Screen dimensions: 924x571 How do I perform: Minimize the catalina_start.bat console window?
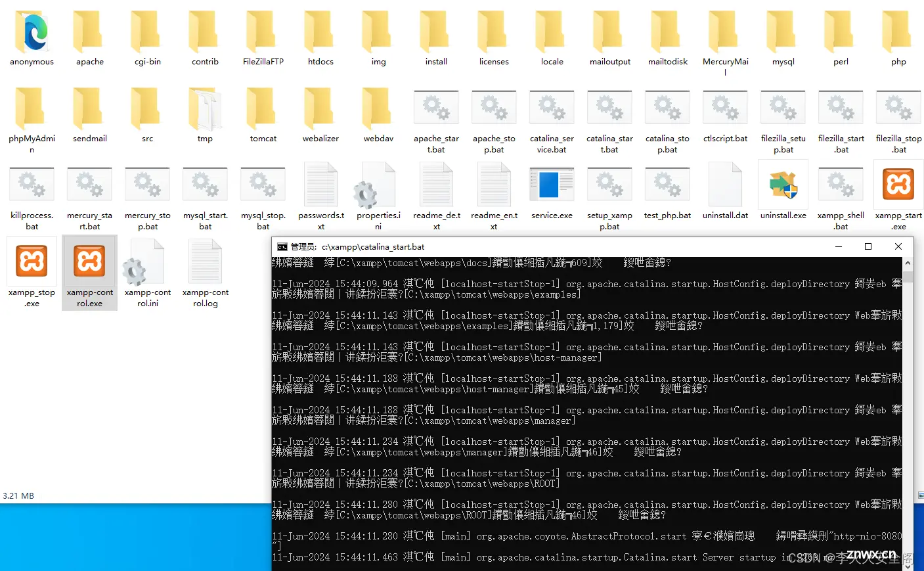839,246
